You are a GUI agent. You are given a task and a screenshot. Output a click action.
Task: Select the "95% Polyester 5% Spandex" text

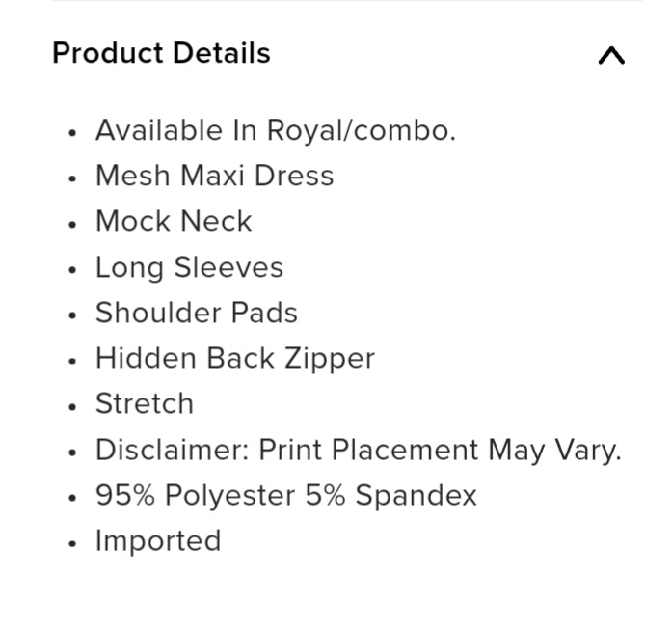pos(285,496)
